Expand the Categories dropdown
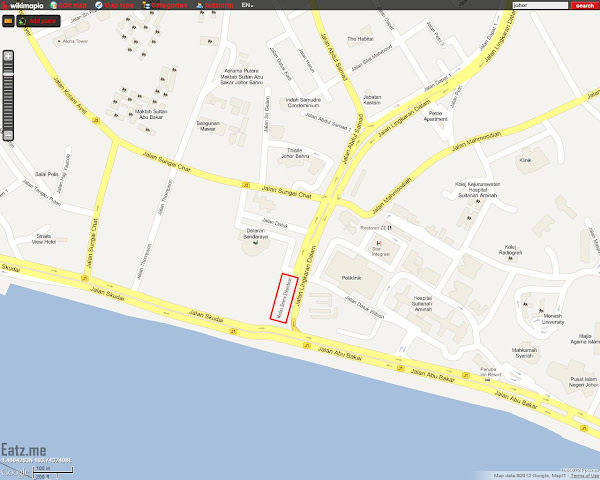 pos(165,5)
